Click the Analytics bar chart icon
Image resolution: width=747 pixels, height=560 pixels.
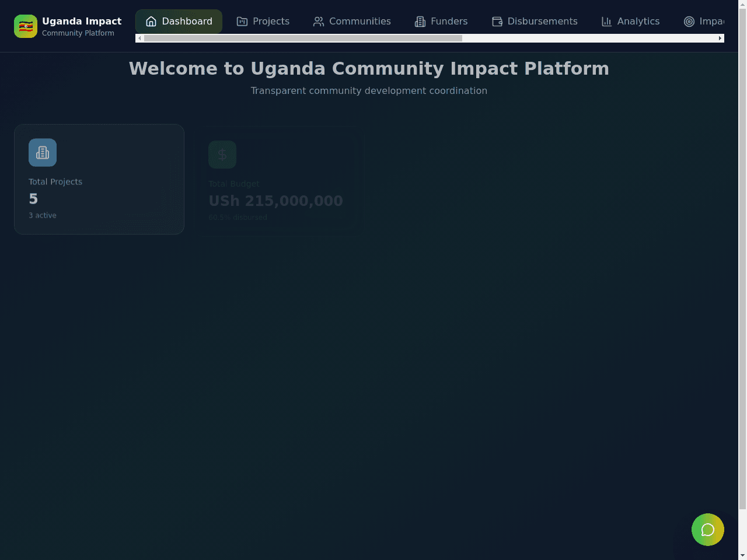[607, 22]
